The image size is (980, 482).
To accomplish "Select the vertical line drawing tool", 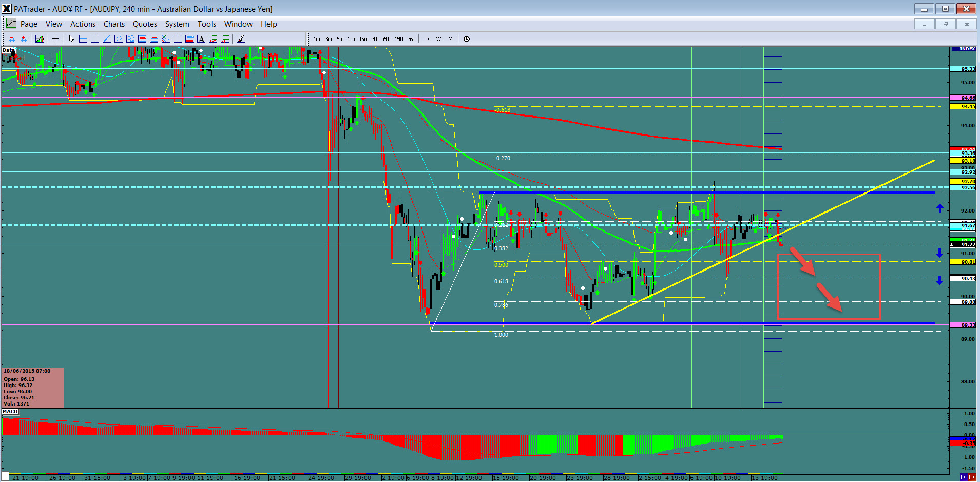I will click(x=94, y=39).
